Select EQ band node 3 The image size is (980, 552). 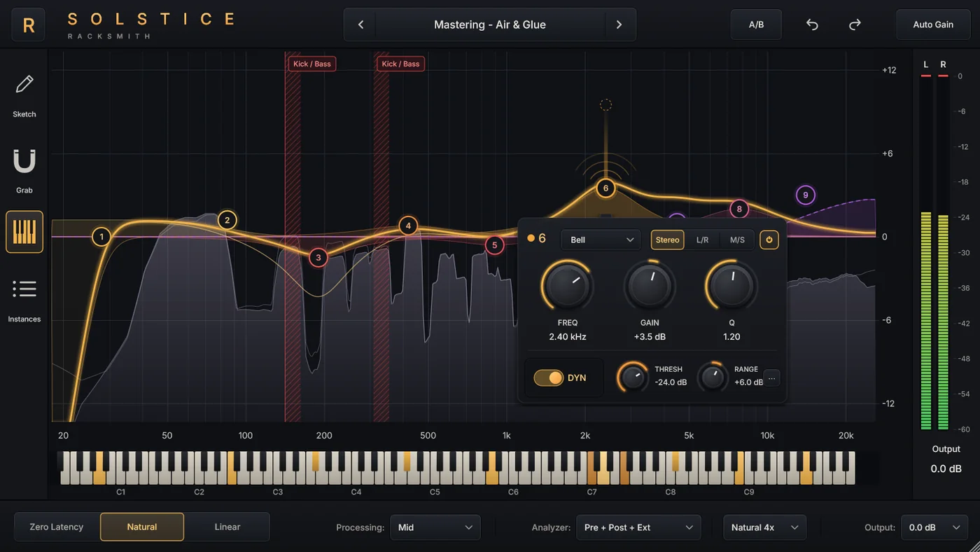318,257
